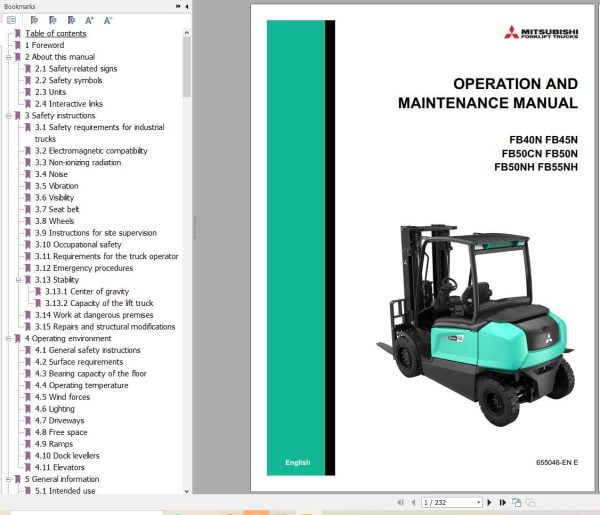Screen dimensions: 600x515
Task: Open bookmark '4.6 Lighting'
Action: [55, 409]
